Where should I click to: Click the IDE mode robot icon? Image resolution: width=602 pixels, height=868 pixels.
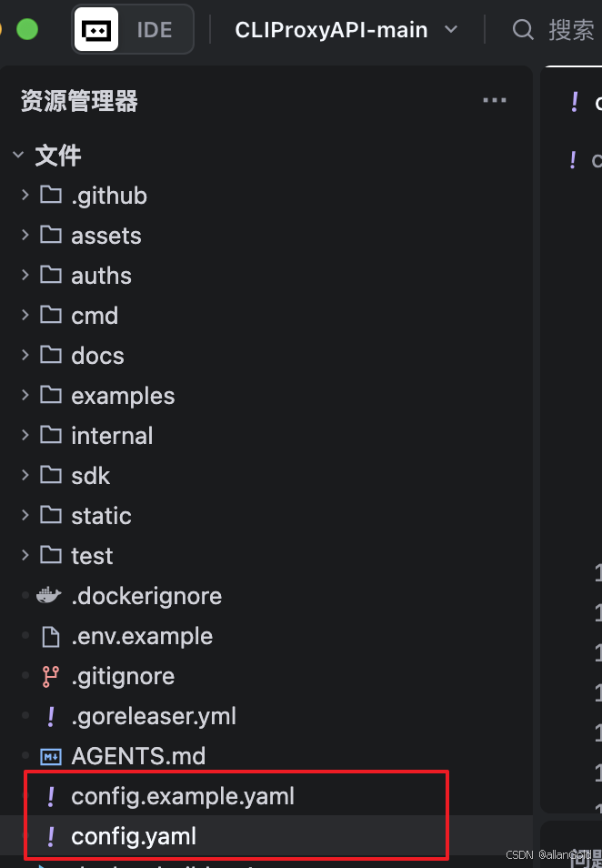96,29
